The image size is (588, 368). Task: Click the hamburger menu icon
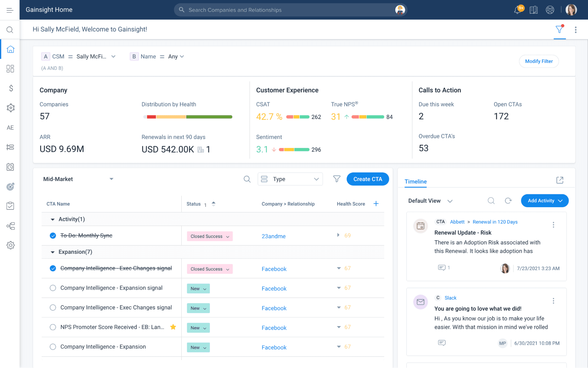[10, 10]
